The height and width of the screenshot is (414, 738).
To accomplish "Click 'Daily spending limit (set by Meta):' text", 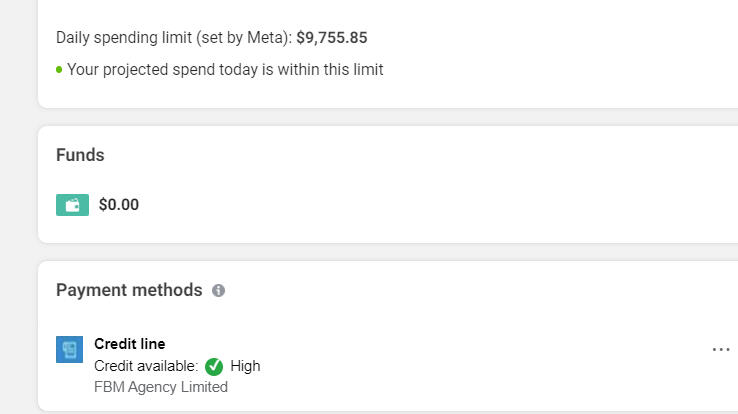I will tap(174, 38).
